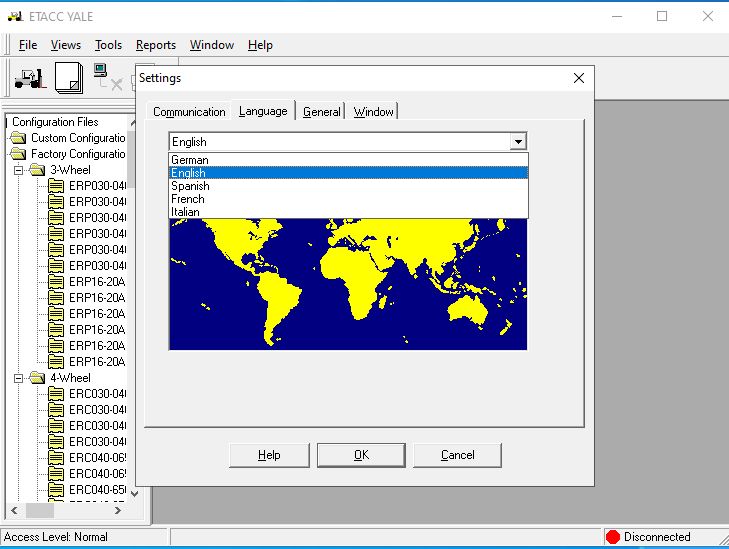Pick Spanish from the language list

click(x=348, y=186)
